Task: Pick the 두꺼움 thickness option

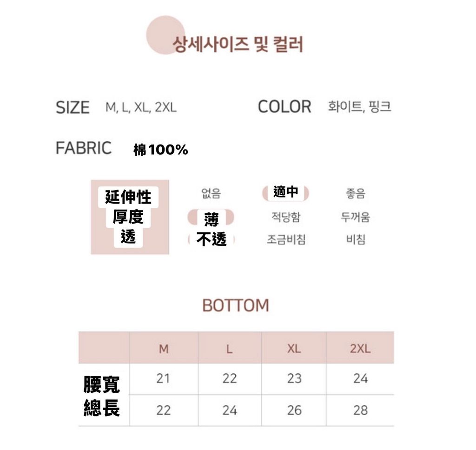Action: tap(355, 217)
